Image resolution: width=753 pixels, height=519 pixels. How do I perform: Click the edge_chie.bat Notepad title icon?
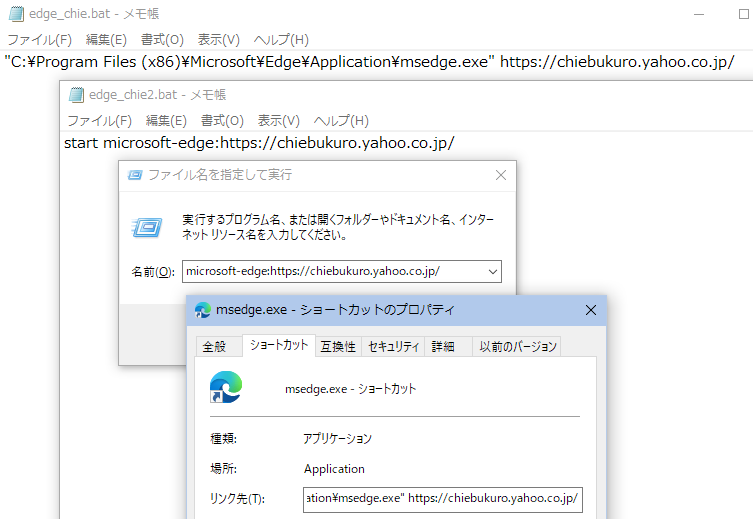[16, 13]
